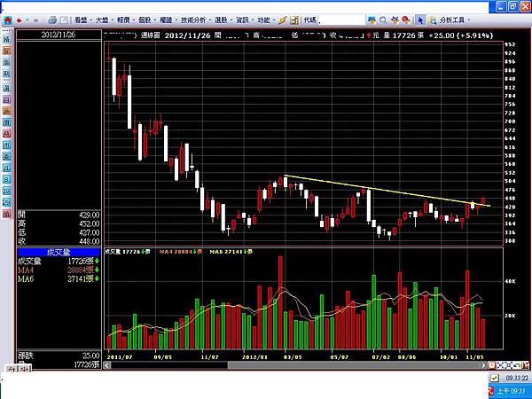Click the horizontal chart scrollbar thumb
The height and width of the screenshot is (399, 532).
(x=354, y=365)
